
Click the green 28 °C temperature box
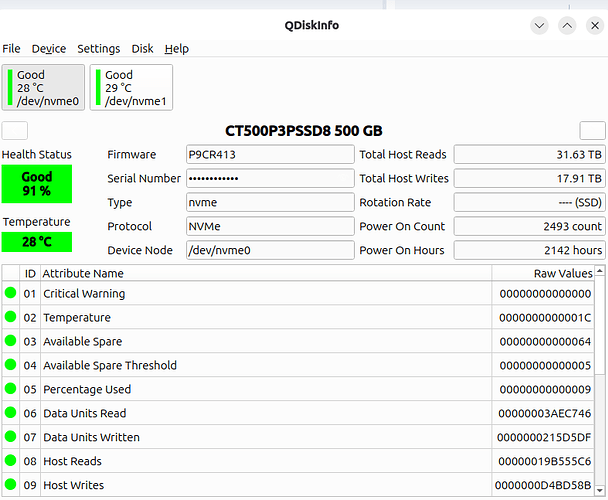coord(37,242)
